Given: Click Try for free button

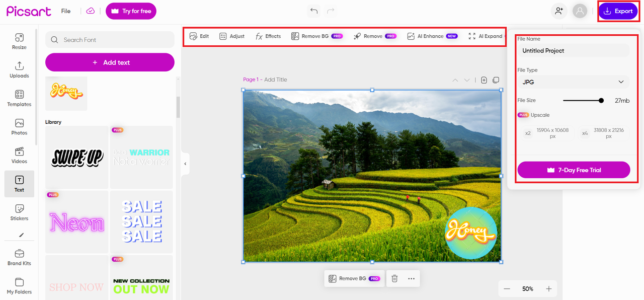Looking at the screenshot, I should pos(131,11).
